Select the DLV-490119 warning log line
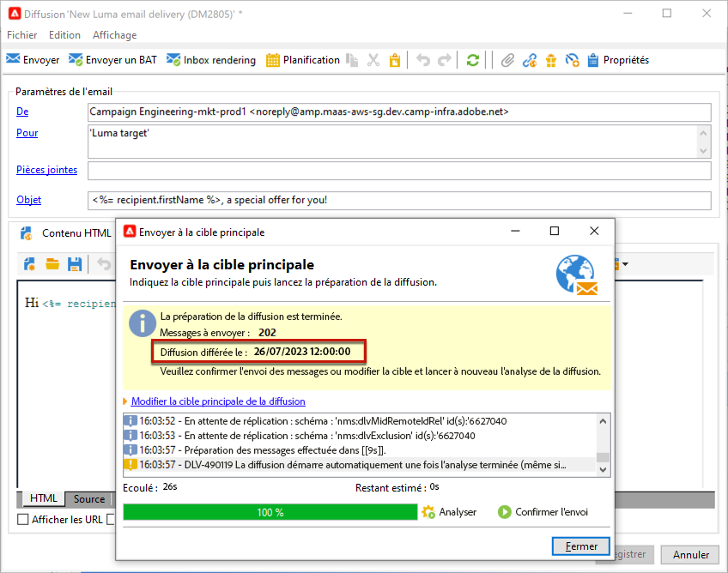This screenshot has width=728, height=573. pyautogui.click(x=360, y=464)
